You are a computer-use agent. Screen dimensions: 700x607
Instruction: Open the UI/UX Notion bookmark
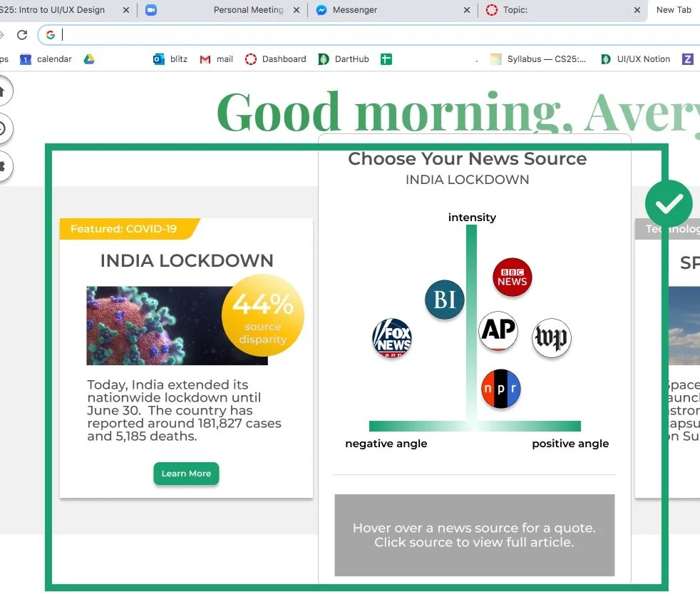pos(636,59)
